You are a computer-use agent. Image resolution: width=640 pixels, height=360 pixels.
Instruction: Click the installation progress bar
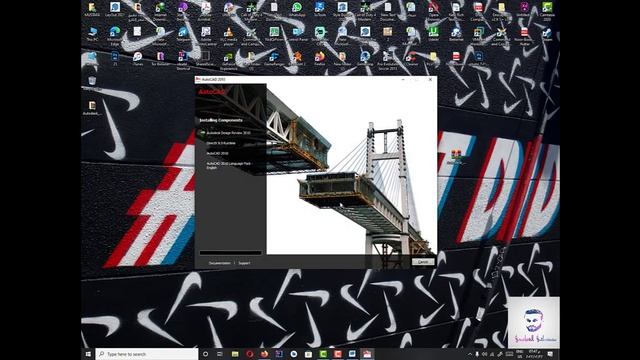[x=231, y=253]
